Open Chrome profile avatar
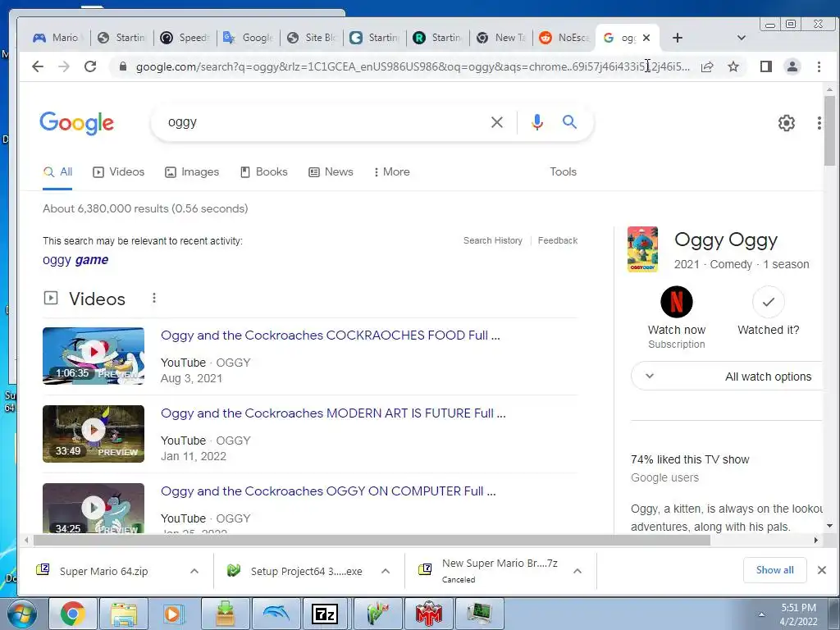The height and width of the screenshot is (630, 840). pyautogui.click(x=792, y=66)
